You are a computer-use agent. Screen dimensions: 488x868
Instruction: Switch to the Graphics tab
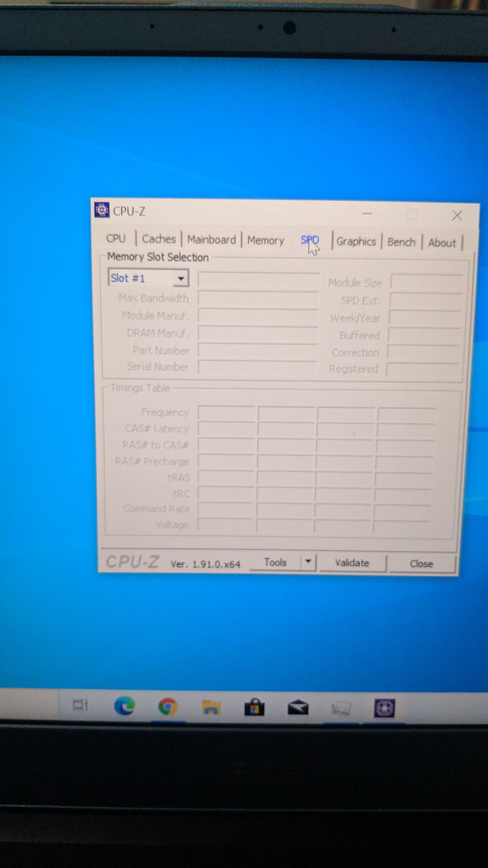(356, 242)
